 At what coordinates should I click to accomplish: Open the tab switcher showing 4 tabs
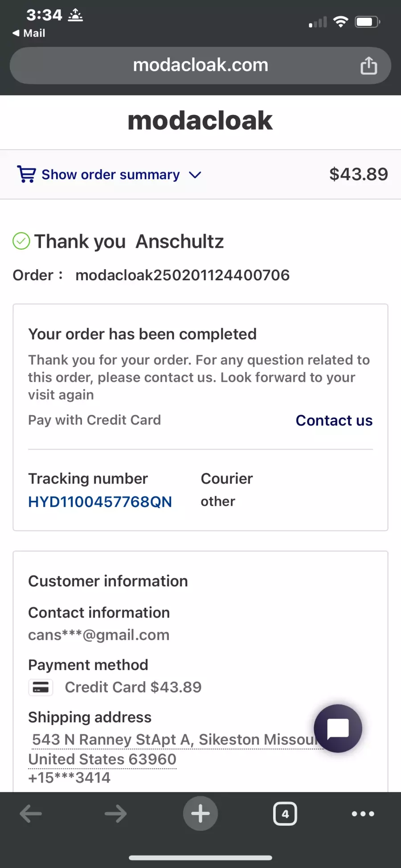pos(285,814)
